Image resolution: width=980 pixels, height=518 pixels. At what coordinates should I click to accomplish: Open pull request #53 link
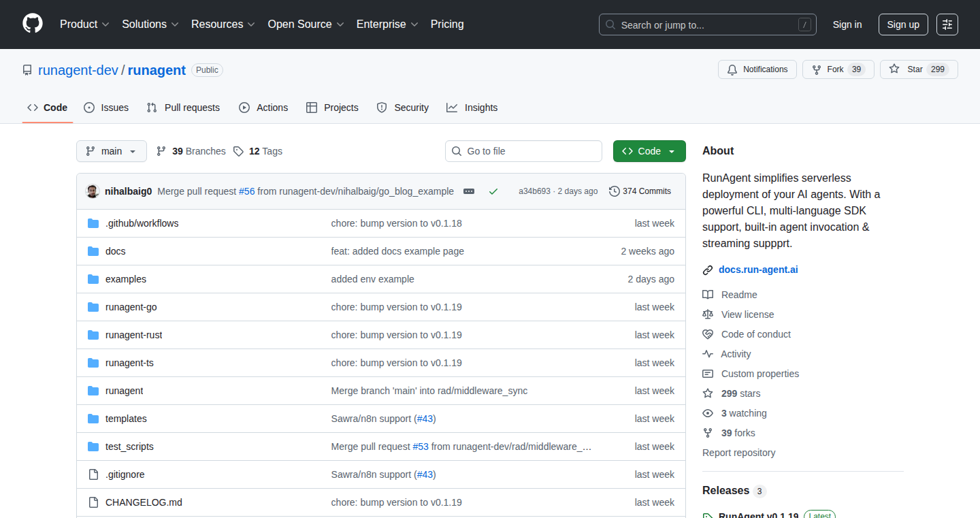pyautogui.click(x=421, y=447)
